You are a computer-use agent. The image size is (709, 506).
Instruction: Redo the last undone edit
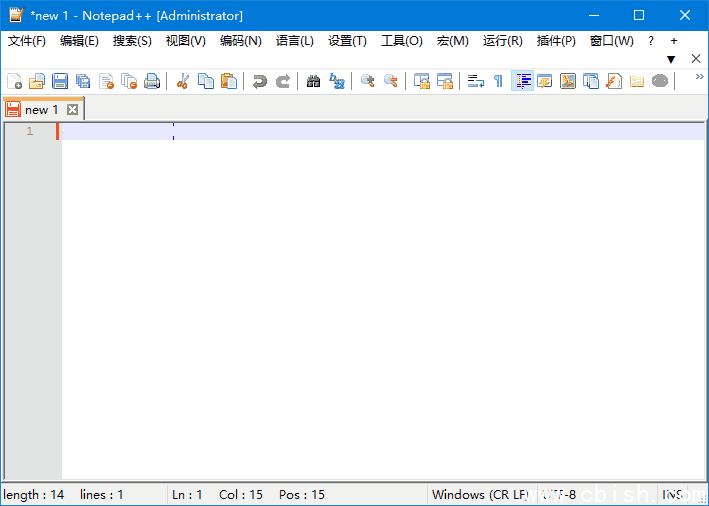point(283,81)
